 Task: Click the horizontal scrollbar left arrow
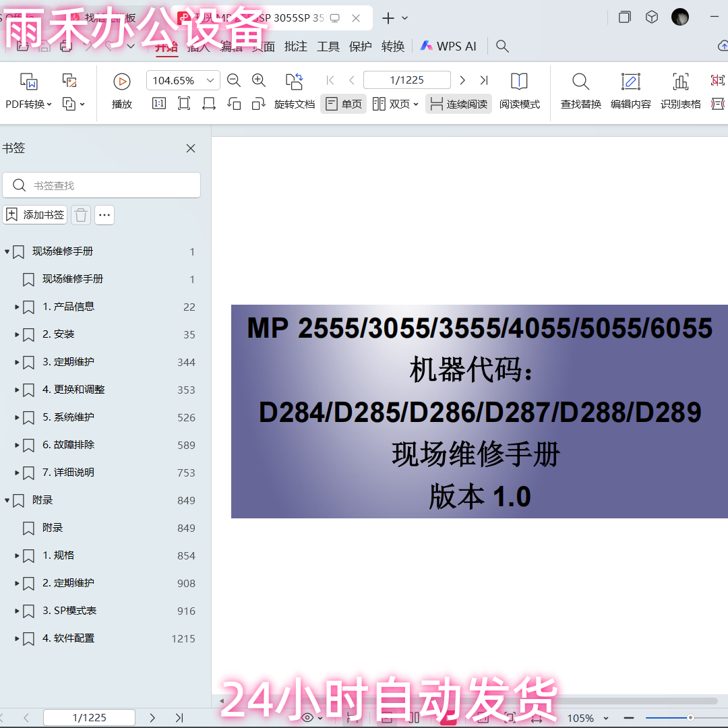point(222,701)
